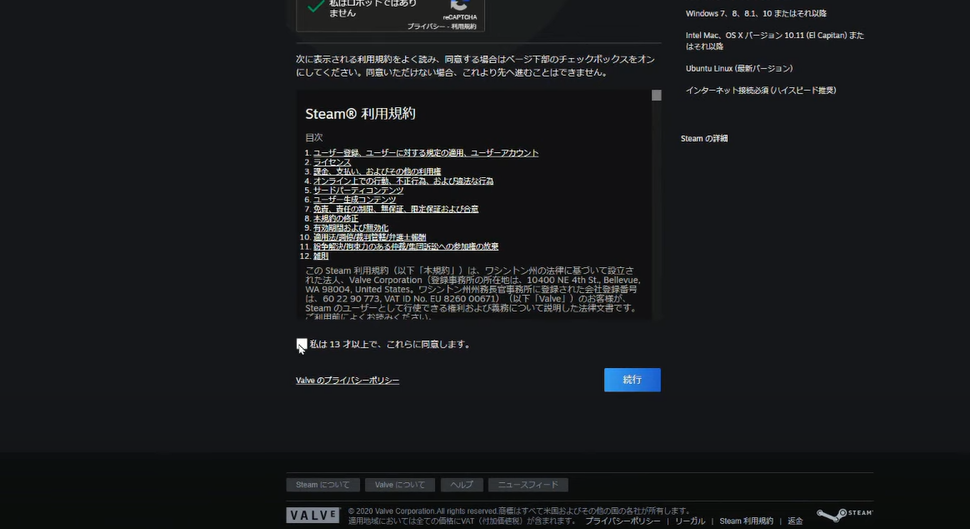Click the agreement box scrollbar thumb
Screen dimensions: 970x529
[656, 95]
